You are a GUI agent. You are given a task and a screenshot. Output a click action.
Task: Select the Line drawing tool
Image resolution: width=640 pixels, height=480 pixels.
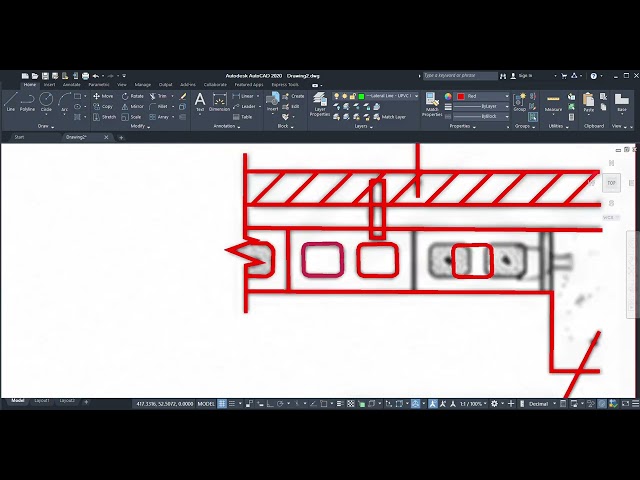click(11, 102)
